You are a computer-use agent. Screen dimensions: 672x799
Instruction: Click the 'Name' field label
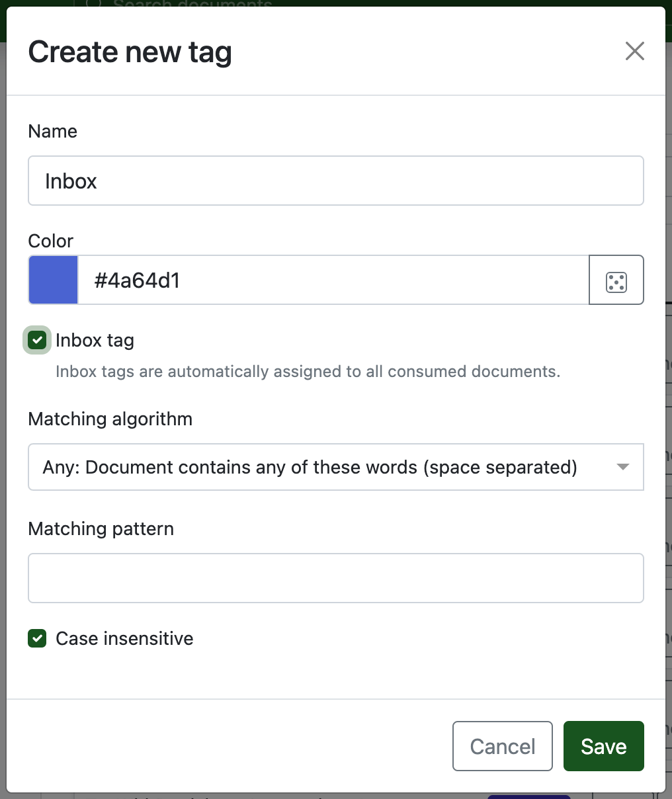[53, 132]
